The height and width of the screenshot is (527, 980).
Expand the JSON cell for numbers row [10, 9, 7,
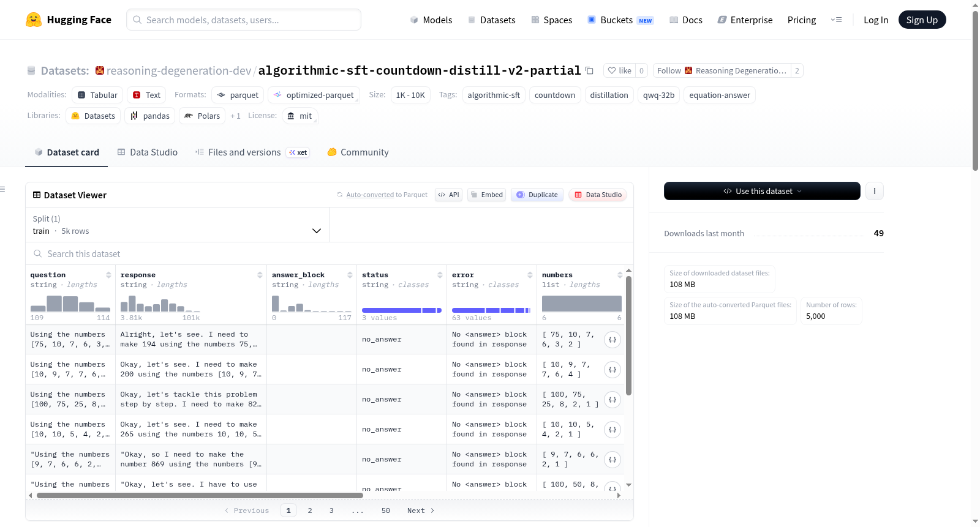point(612,370)
